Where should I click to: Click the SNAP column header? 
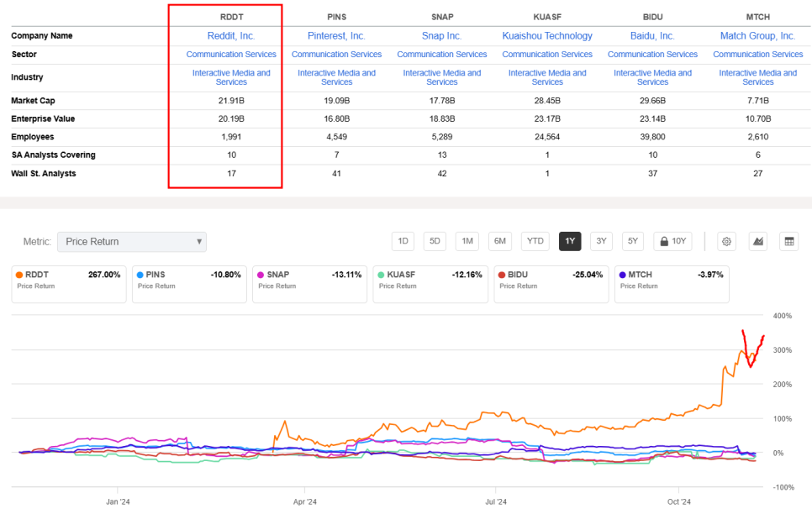pyautogui.click(x=442, y=17)
